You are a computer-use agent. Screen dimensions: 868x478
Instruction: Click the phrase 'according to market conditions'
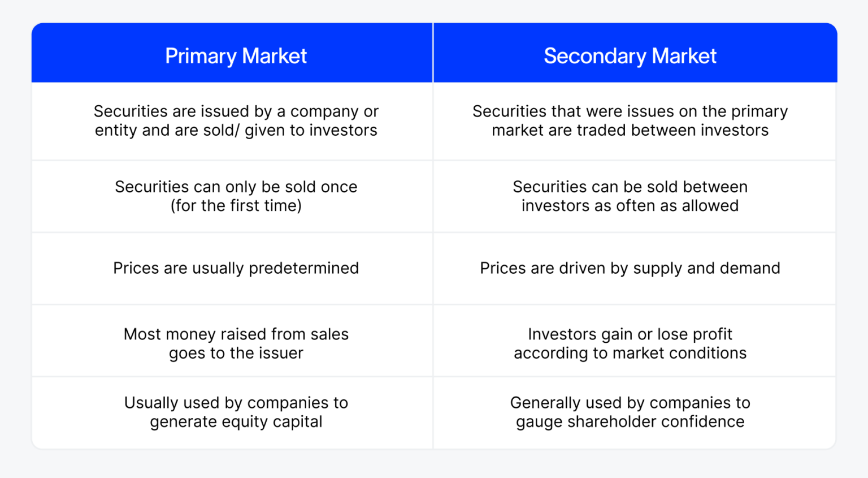coord(630,354)
